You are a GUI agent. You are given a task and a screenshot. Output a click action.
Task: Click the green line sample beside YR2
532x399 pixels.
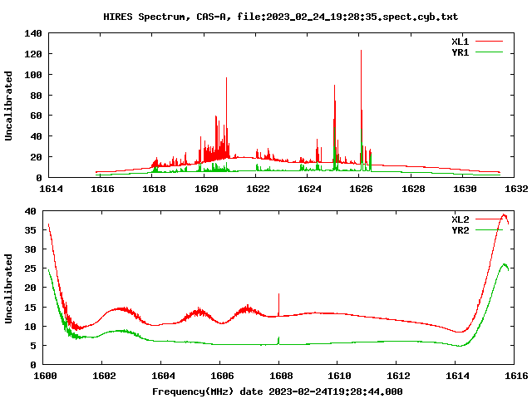click(489, 230)
